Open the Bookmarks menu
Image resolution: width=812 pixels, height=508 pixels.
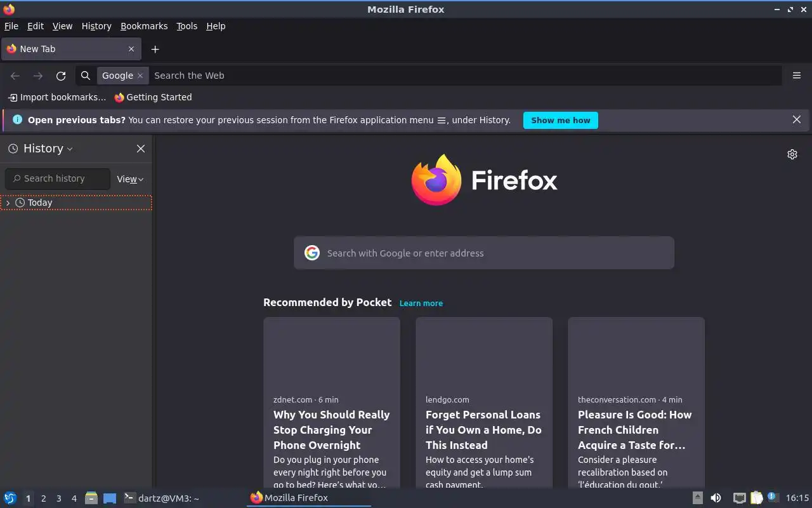tap(144, 26)
